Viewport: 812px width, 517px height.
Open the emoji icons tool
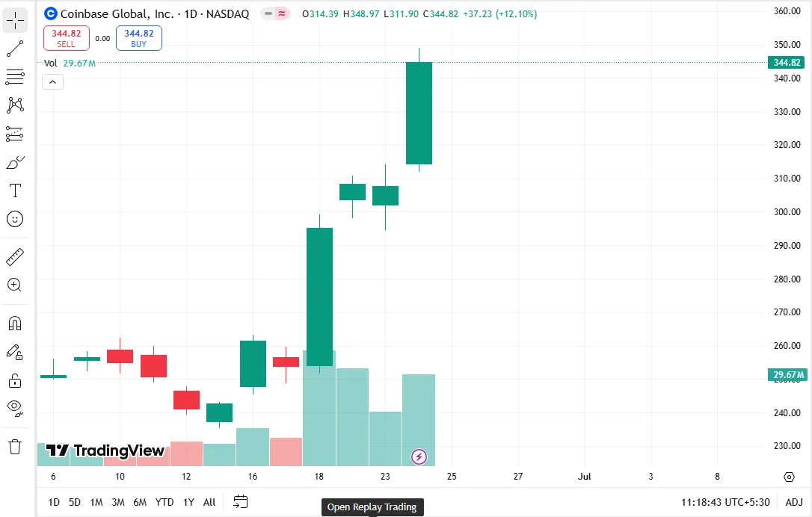point(15,219)
